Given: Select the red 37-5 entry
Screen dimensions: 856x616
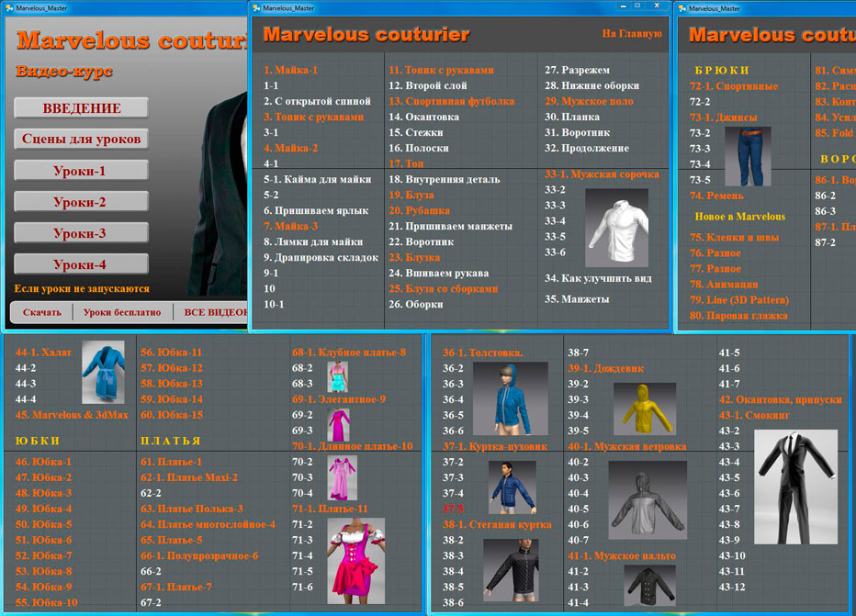Looking at the screenshot, I should tap(453, 510).
